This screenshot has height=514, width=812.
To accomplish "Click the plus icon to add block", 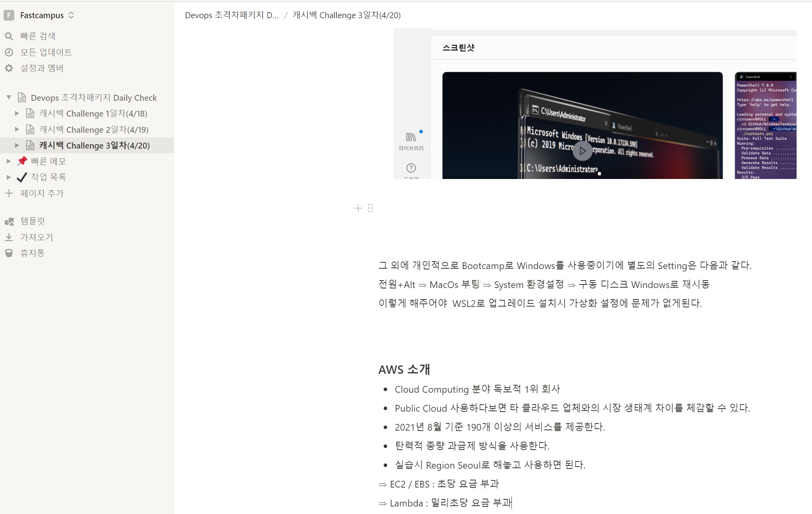I will (358, 208).
